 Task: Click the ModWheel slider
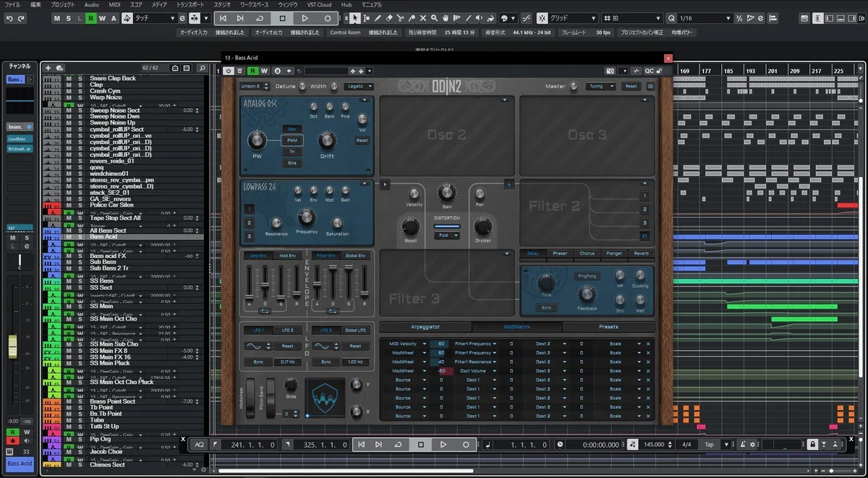(x=251, y=396)
